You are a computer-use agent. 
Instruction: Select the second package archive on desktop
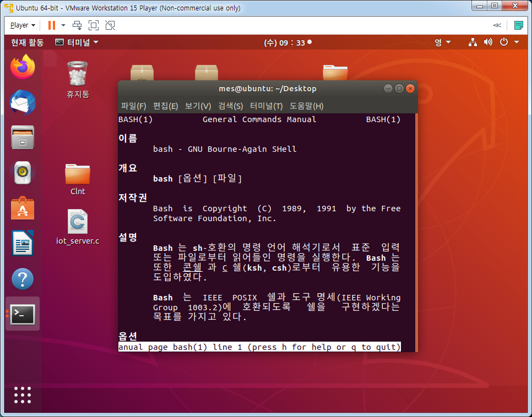point(207,72)
